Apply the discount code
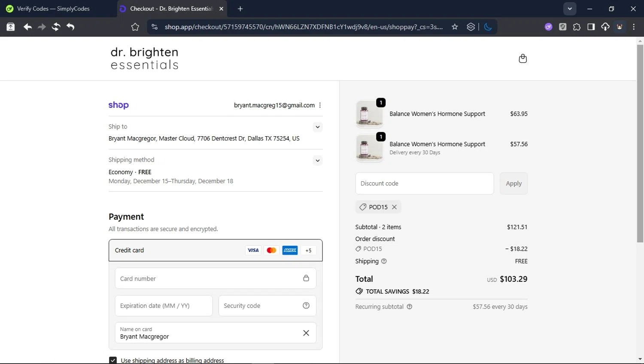This screenshot has width=644, height=364. point(513,184)
